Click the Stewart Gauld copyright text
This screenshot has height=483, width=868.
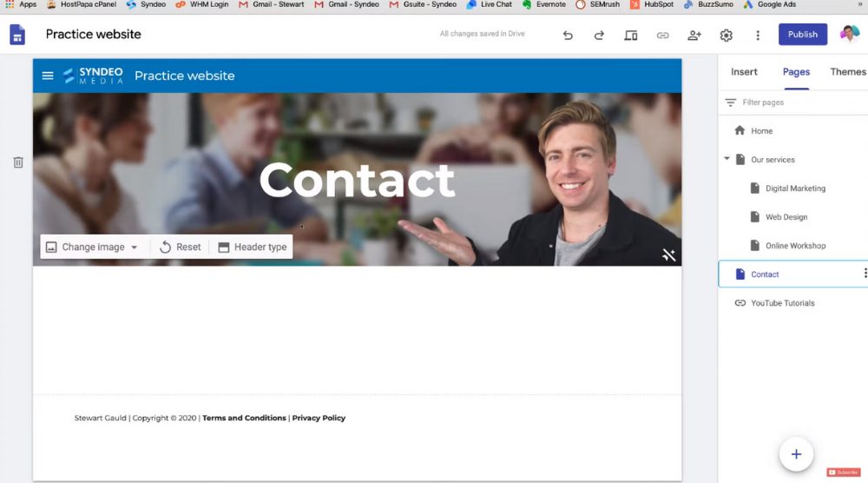tap(135, 418)
